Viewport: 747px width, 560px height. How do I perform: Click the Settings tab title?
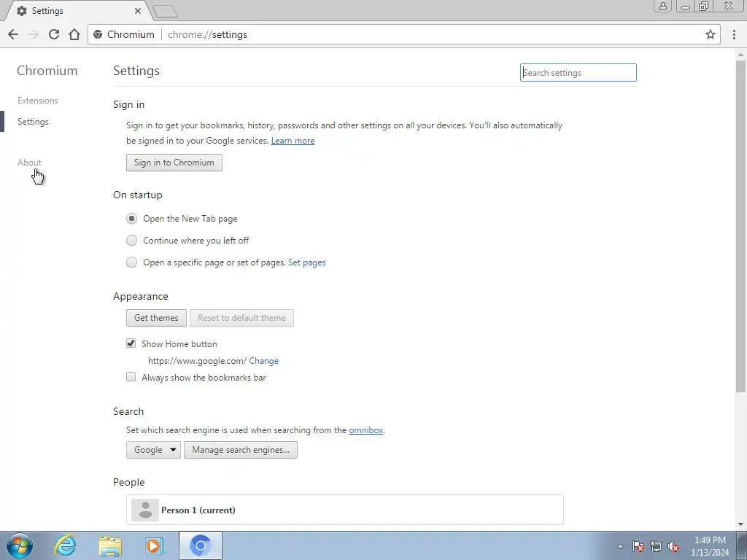(x=47, y=10)
